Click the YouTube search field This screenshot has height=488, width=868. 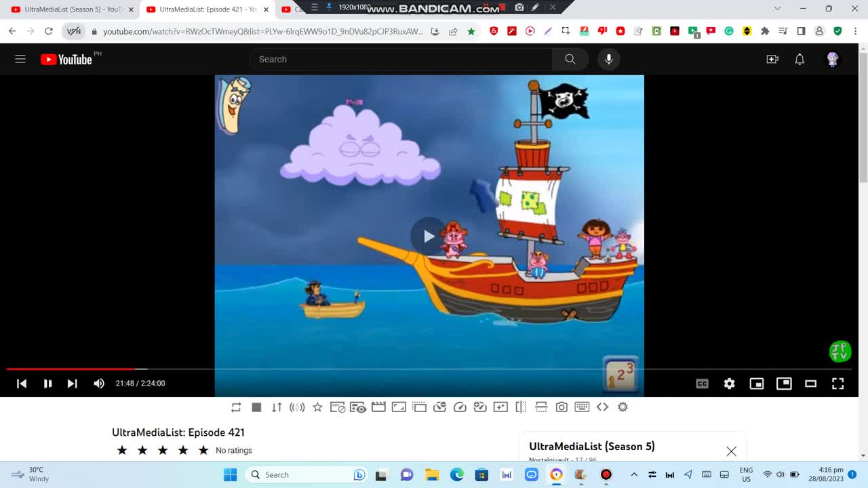click(401, 59)
